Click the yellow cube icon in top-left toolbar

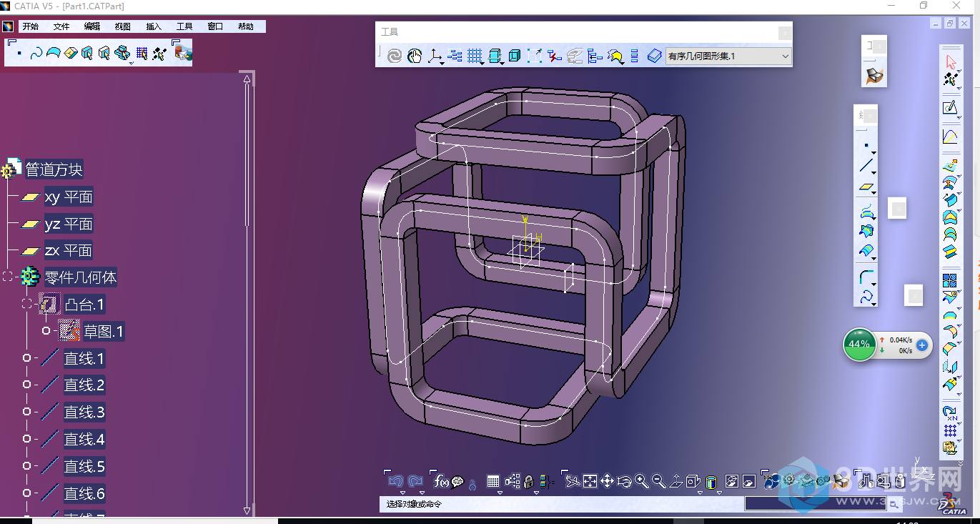[71, 53]
